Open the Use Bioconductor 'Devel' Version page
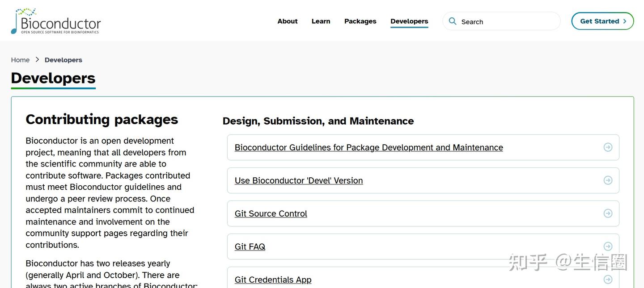Image resolution: width=644 pixels, height=288 pixels. coord(299,180)
